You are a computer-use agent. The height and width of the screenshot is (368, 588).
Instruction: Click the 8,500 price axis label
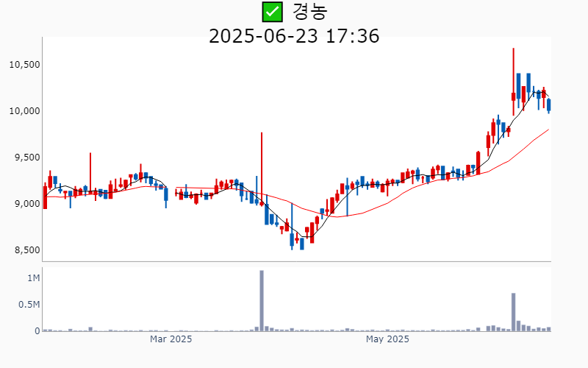click(x=27, y=250)
